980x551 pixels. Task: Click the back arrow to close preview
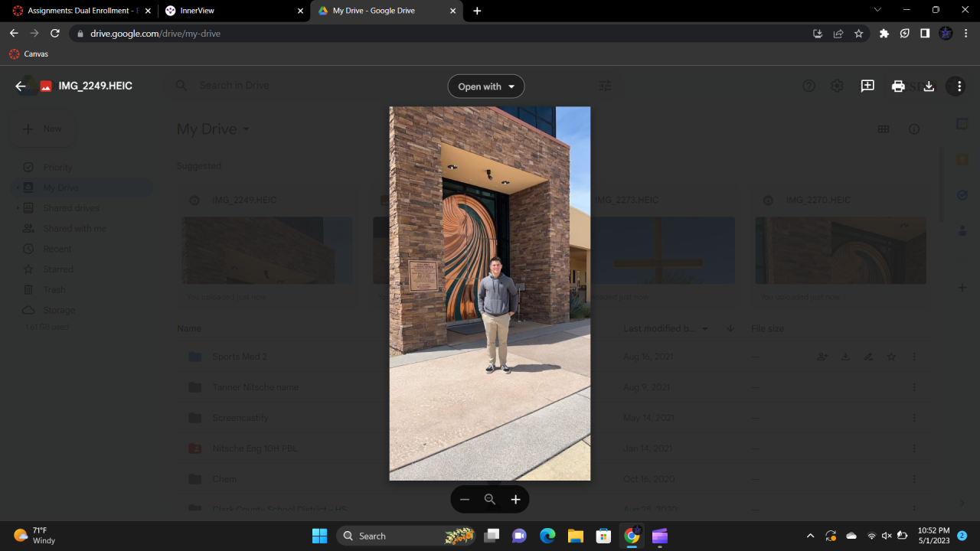pos(21,86)
